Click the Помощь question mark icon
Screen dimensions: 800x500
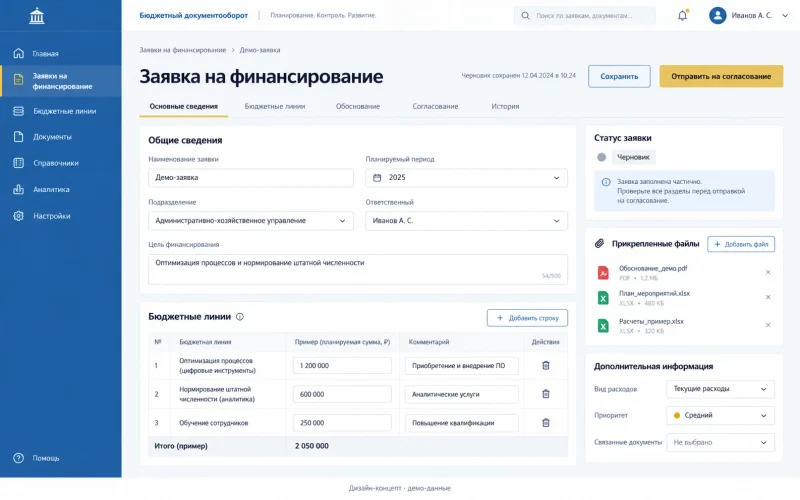[18, 458]
